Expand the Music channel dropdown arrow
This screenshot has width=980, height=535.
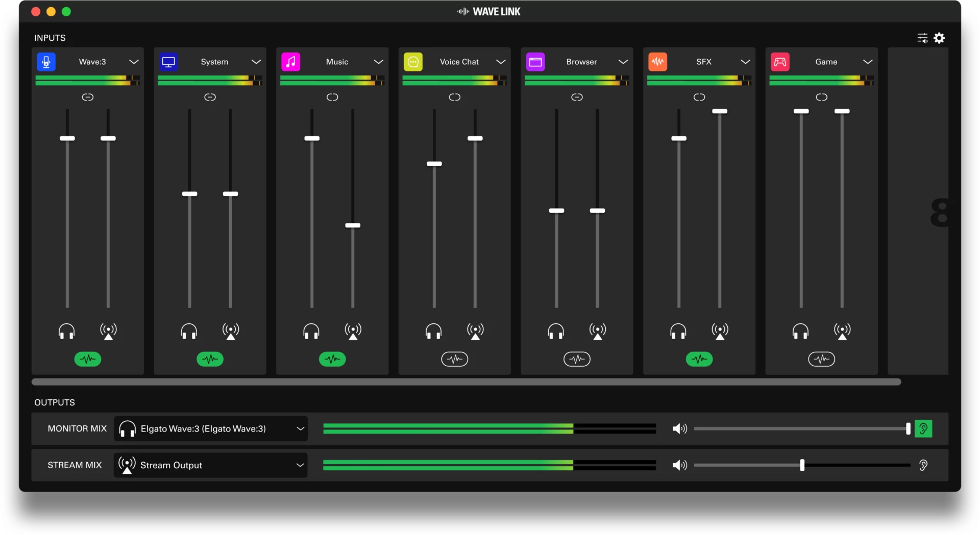click(x=378, y=62)
